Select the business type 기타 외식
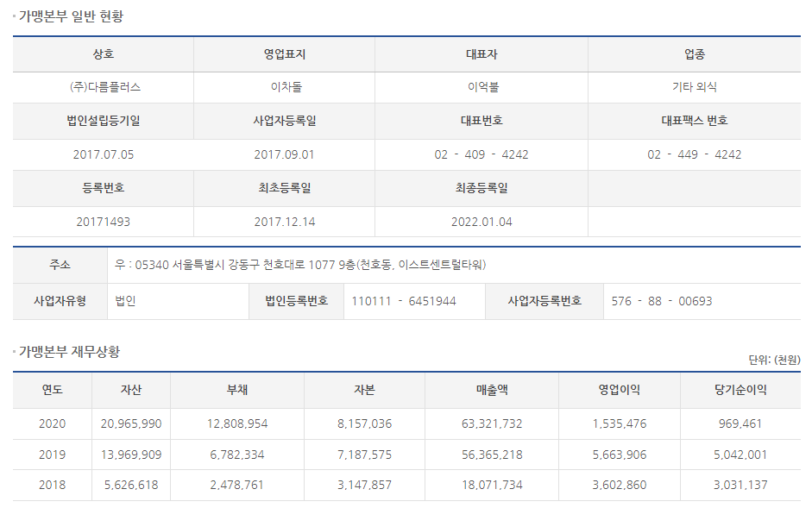This screenshot has width=812, height=508. pos(695,87)
